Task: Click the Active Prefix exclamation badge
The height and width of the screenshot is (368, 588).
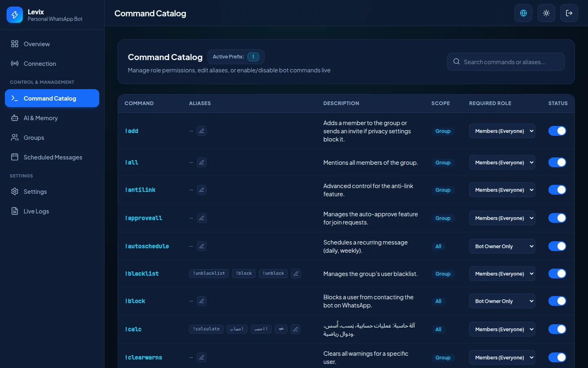Action: (253, 57)
